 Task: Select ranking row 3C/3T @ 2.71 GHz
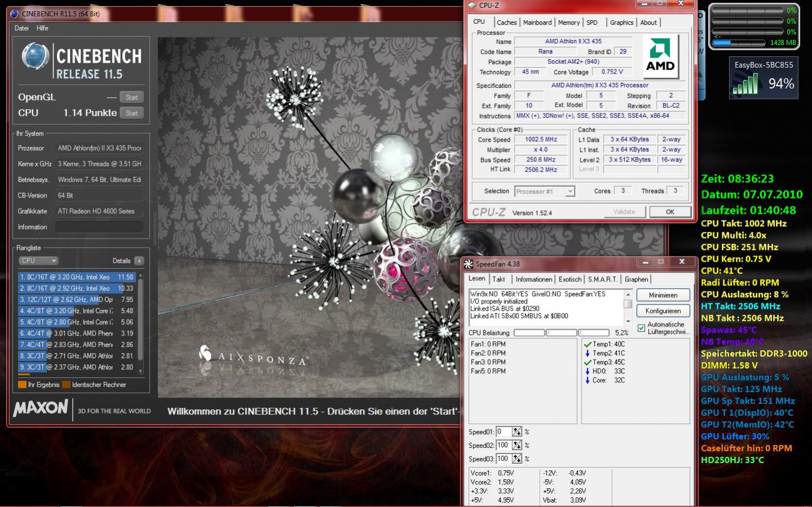point(77,356)
